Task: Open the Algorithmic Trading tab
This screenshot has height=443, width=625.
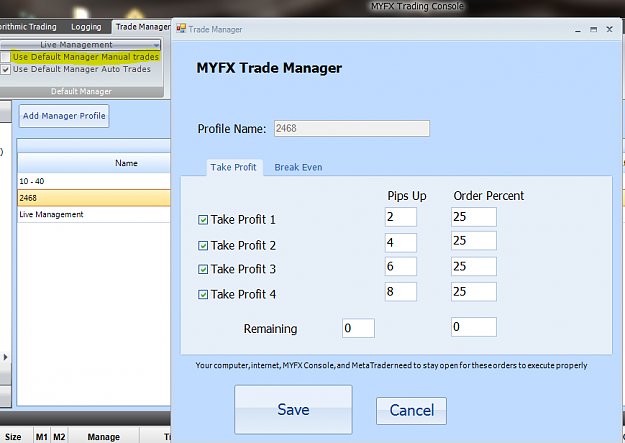Action: pos(29,27)
